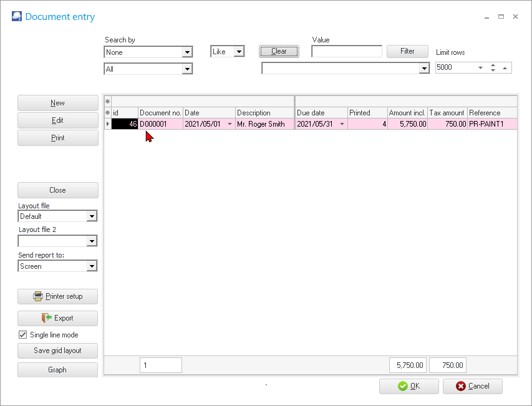This screenshot has height=406, width=532.
Task: Expand the Like operator dropdown
Action: tap(238, 52)
